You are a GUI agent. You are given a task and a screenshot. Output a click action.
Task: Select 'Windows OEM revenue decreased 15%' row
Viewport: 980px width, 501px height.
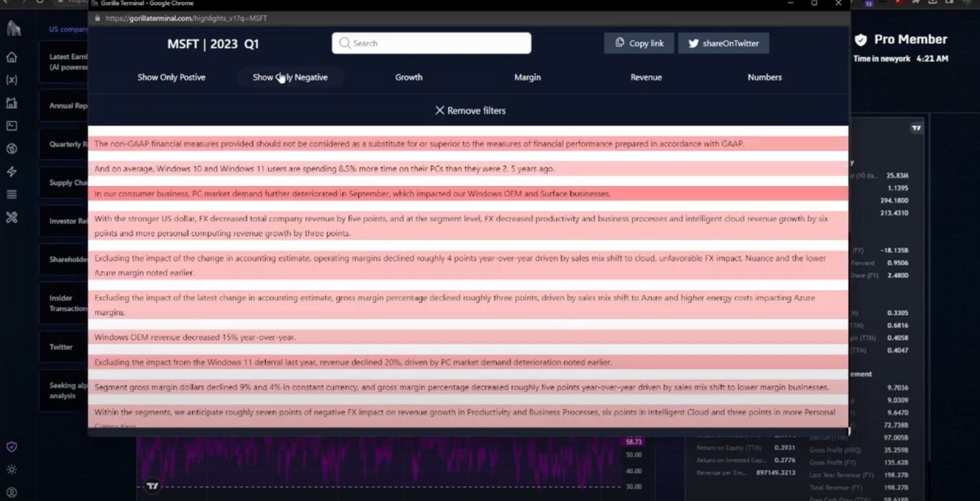(x=468, y=337)
